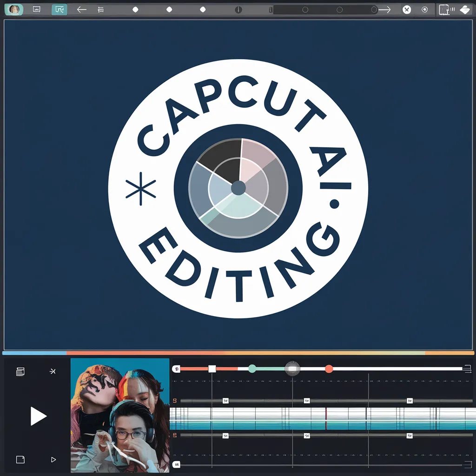The image size is (476, 476).
Task: Toggle the record circle button at top right
Action: point(424,9)
